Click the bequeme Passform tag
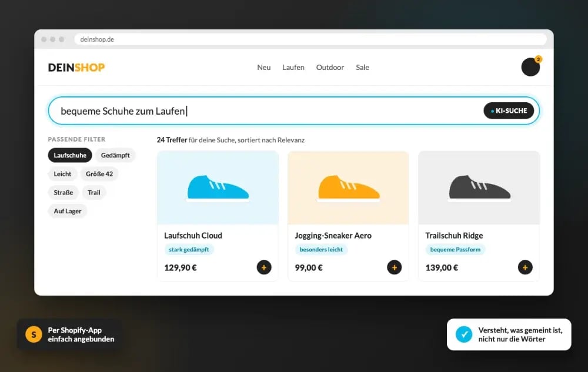Viewport: 588px width, 372px height. click(x=455, y=250)
